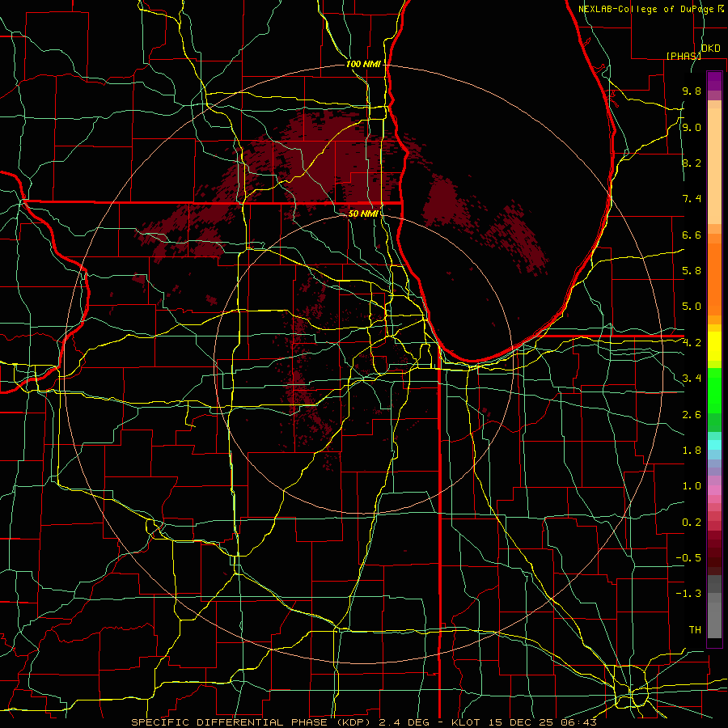
Task: Click the 4.2 value on the scale
Action: [x=692, y=343]
